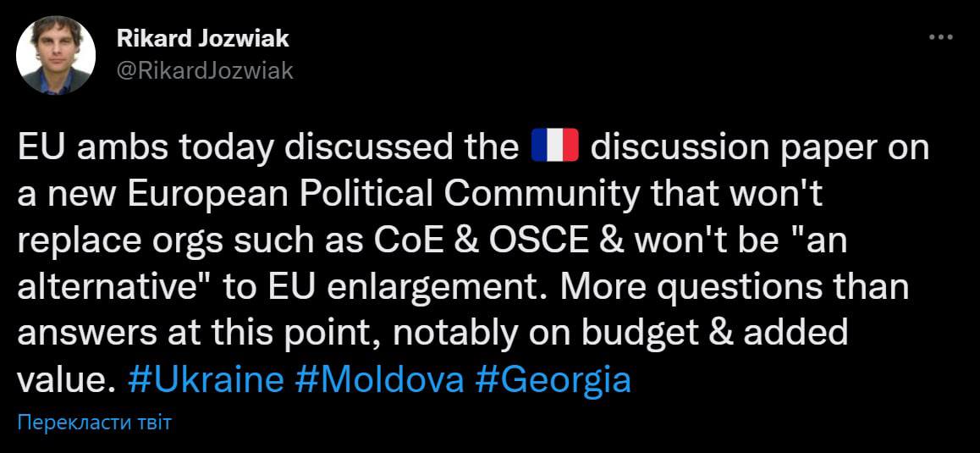Viewport: 980px width, 453px height.
Task: Open the #Georgia hashtag
Action: click(x=553, y=380)
